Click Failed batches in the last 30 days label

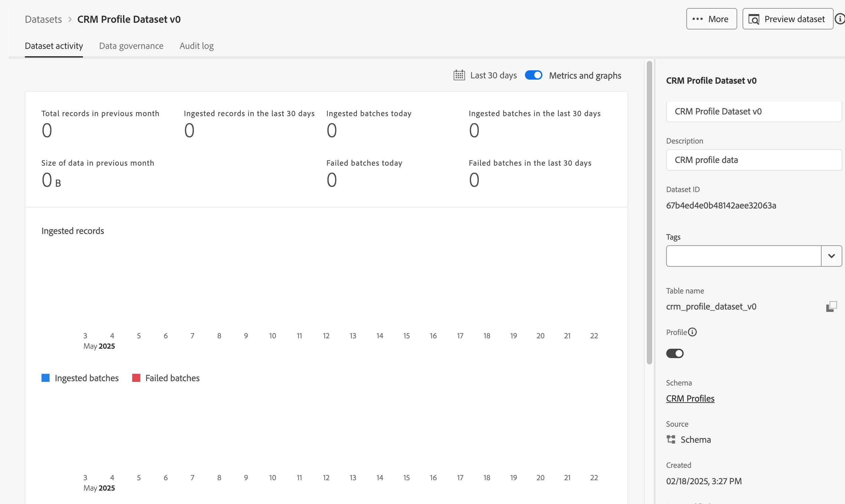tap(530, 163)
